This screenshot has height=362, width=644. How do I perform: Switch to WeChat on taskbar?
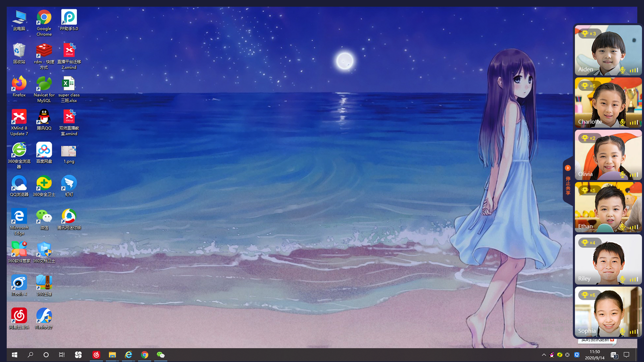point(161,355)
